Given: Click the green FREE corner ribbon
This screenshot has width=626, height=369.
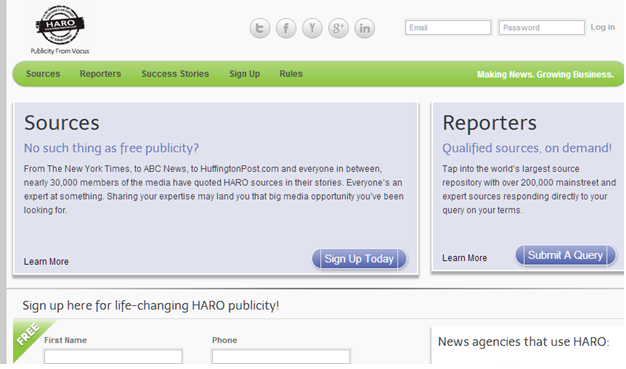Looking at the screenshot, I should click(29, 335).
